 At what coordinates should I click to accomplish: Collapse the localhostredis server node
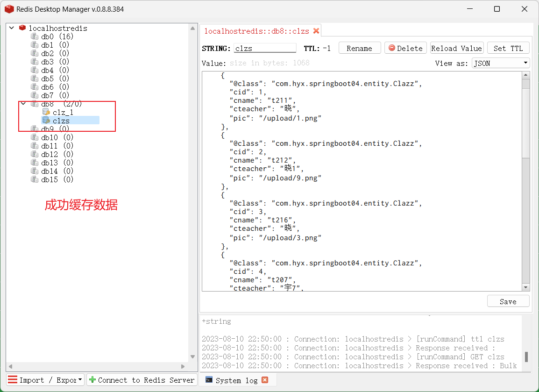12,28
